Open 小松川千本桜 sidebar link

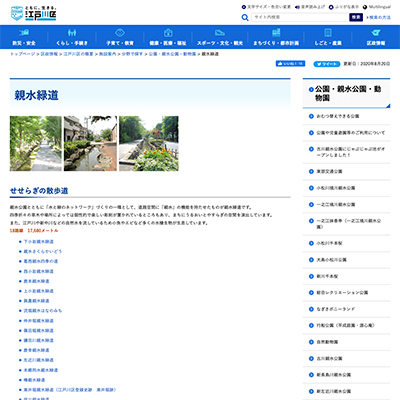(329, 243)
